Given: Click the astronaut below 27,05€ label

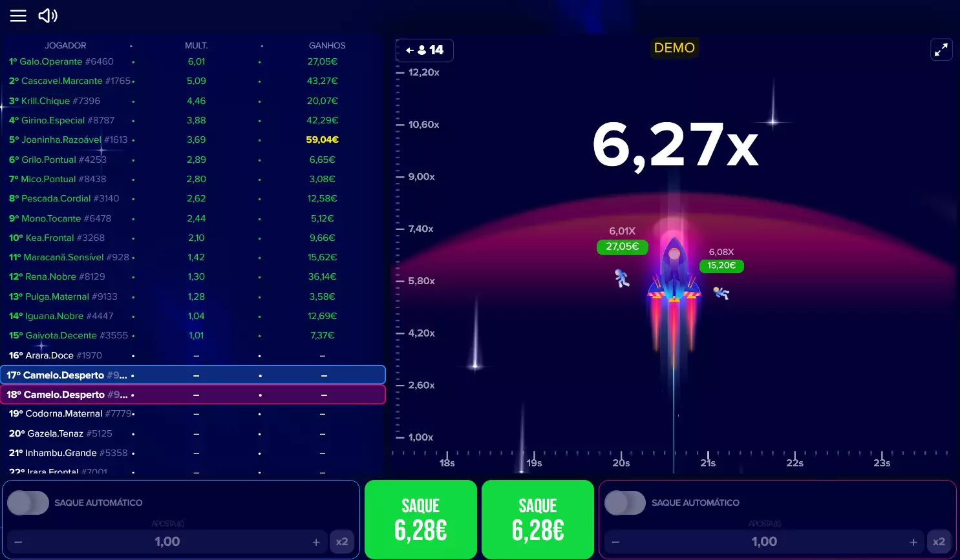Looking at the screenshot, I should pyautogui.click(x=622, y=278).
